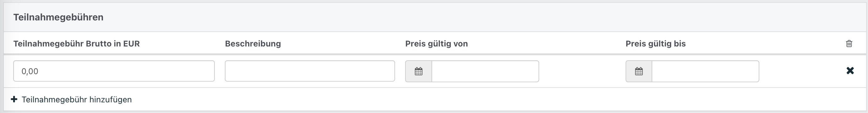Focus the Teilnahmegebühr Brutto amount field
868x113 pixels.
pyautogui.click(x=114, y=71)
